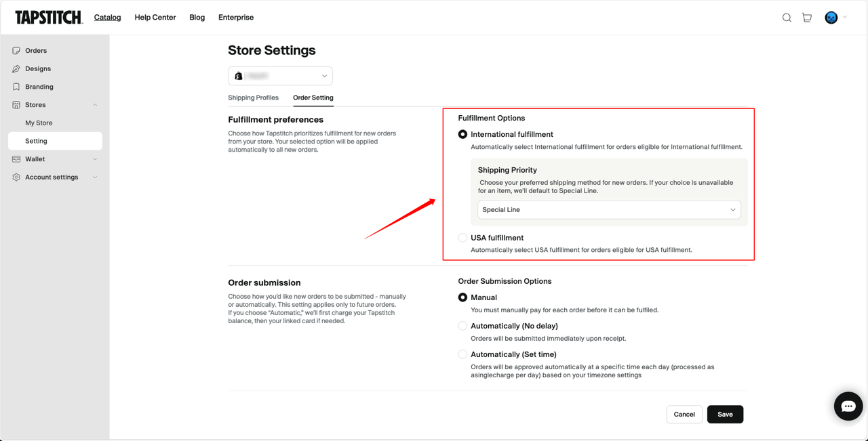Open the store selector dropdown
Screen dimensions: 868x441
pyautogui.click(x=280, y=76)
